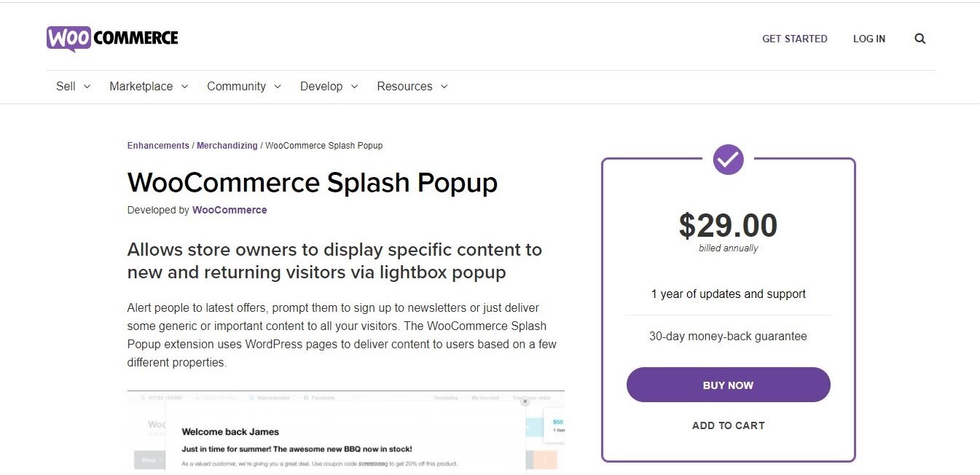Screen dimensions: 980x475
Task: Expand the Marketplace dropdown arrow
Action: [184, 87]
